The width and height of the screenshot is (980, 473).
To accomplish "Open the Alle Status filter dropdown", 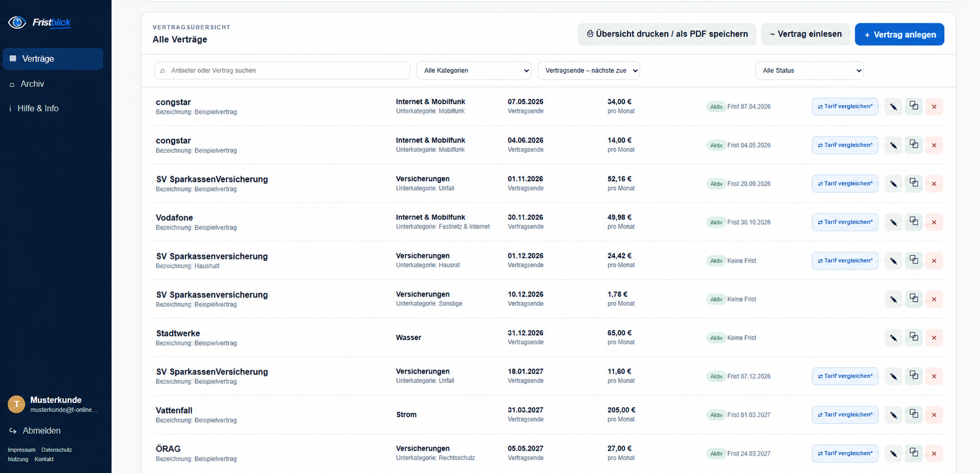I will click(x=809, y=71).
